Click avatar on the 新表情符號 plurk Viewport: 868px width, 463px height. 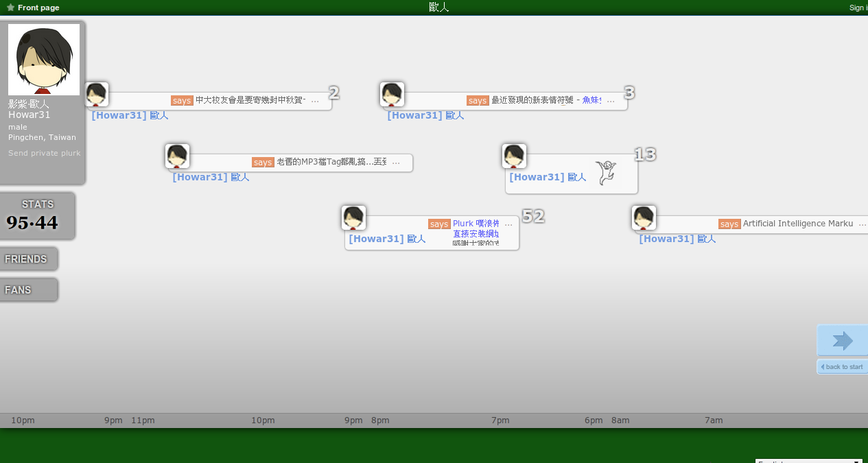pos(392,95)
